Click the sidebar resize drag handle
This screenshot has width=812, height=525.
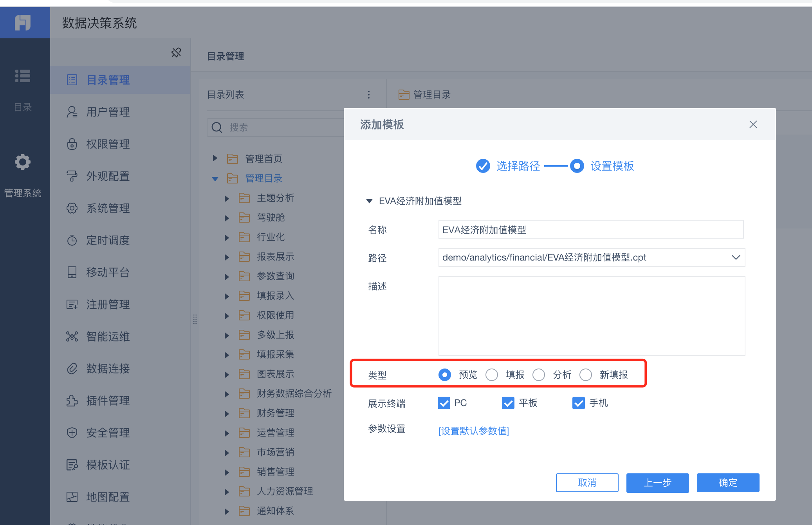point(195,319)
